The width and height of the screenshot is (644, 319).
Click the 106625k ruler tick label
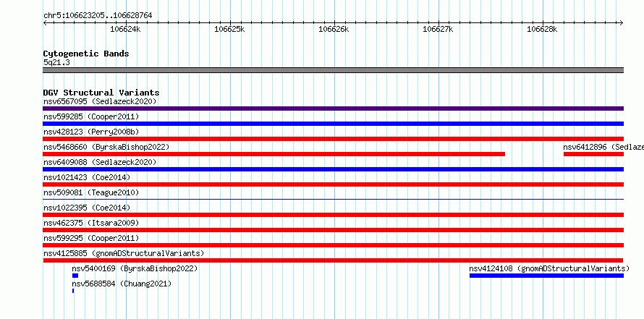230,29
